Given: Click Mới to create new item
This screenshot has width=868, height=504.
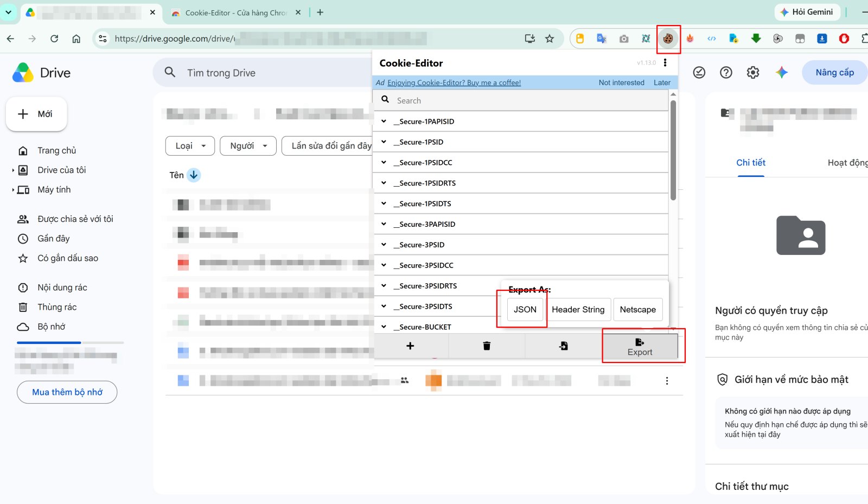Looking at the screenshot, I should pos(36,114).
